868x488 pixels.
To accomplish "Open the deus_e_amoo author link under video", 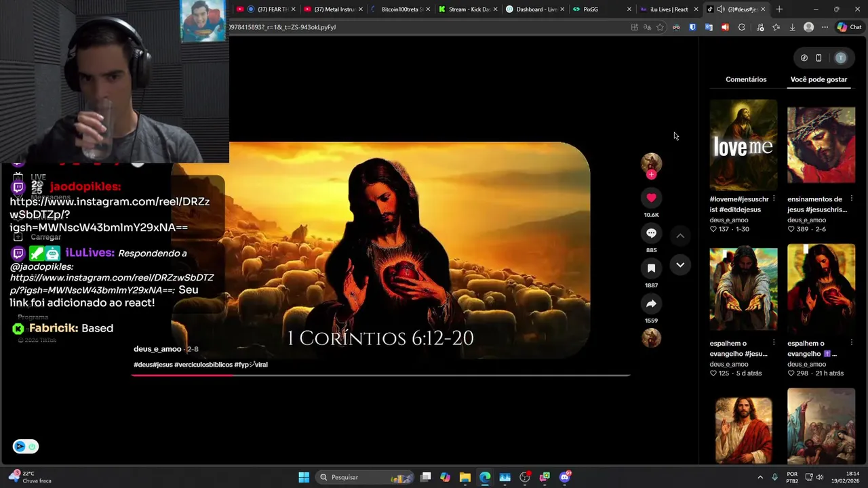I will click(157, 349).
